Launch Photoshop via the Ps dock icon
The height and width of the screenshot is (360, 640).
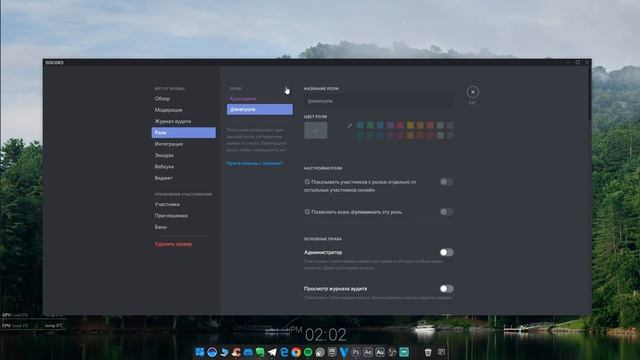(356, 352)
